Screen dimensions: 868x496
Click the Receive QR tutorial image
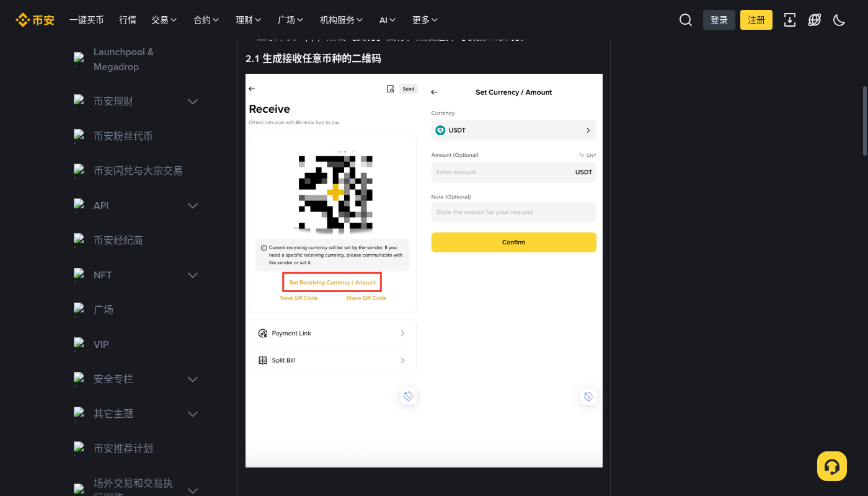click(424, 270)
